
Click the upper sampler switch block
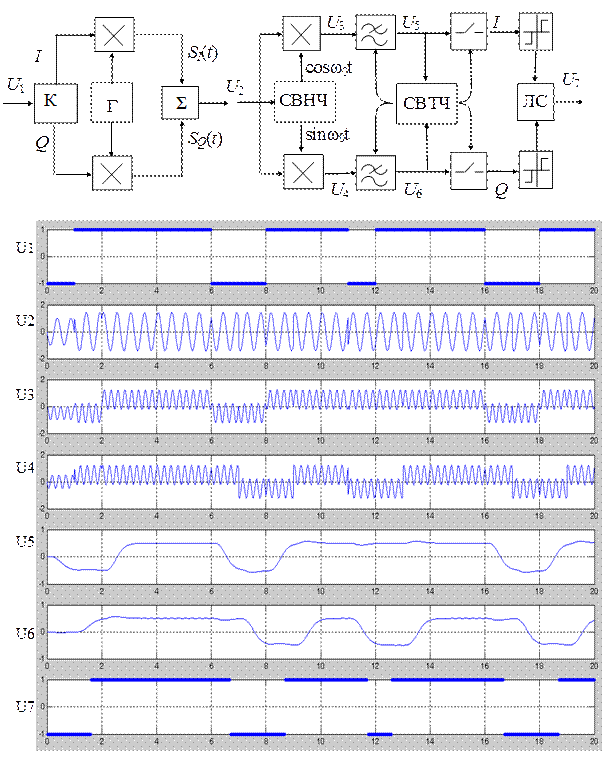point(468,32)
